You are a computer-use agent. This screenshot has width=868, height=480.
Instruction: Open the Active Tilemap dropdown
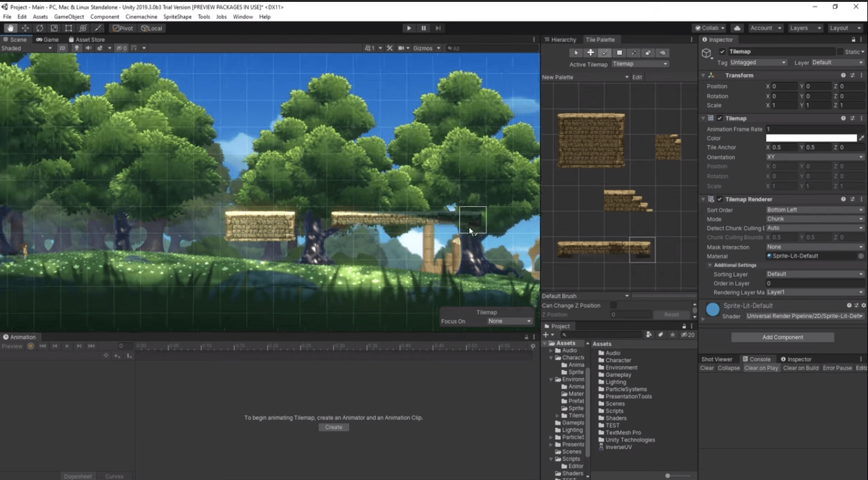(x=640, y=64)
